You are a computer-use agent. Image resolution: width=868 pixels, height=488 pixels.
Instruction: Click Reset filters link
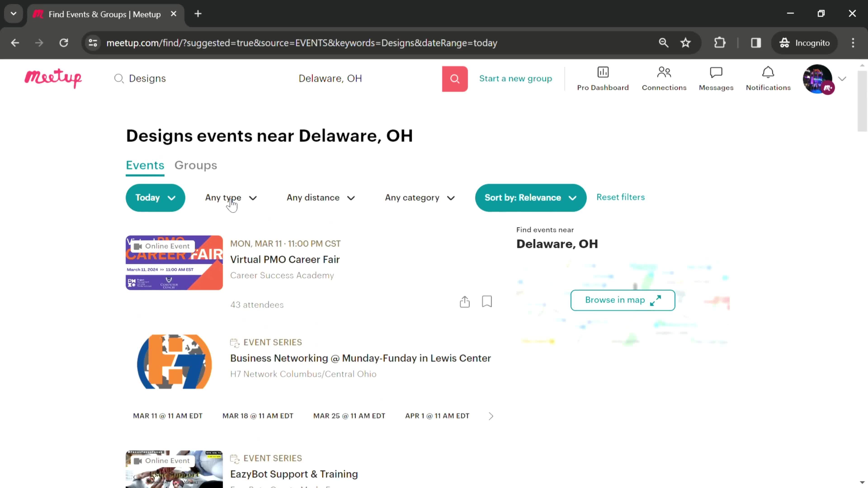click(x=621, y=197)
